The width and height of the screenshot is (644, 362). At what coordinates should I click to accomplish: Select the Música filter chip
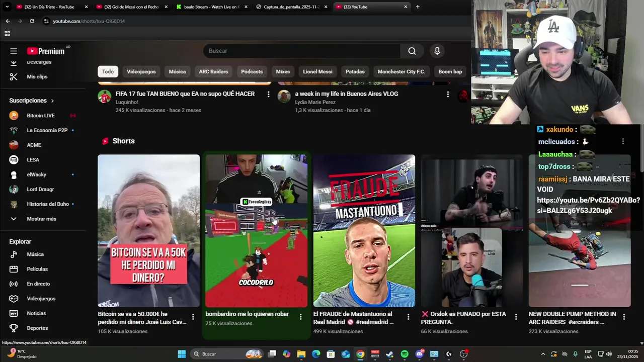point(177,71)
